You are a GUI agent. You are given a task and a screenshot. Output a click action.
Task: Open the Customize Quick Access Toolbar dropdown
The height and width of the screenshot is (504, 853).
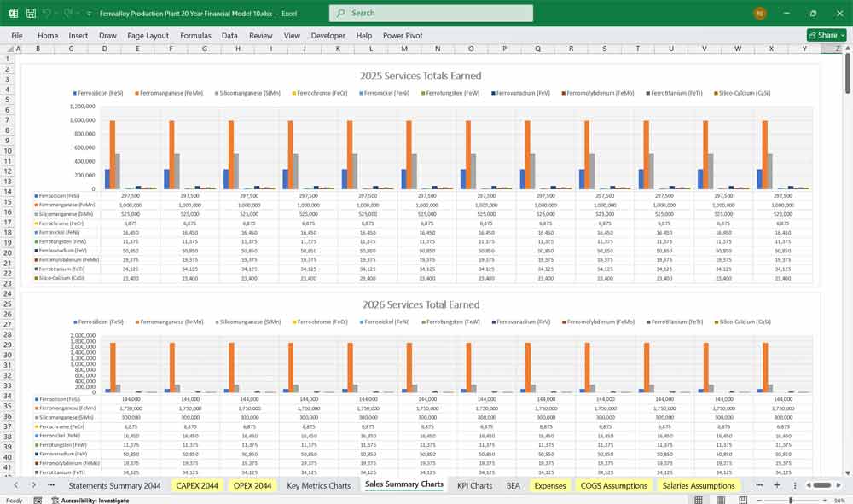pyautogui.click(x=88, y=13)
